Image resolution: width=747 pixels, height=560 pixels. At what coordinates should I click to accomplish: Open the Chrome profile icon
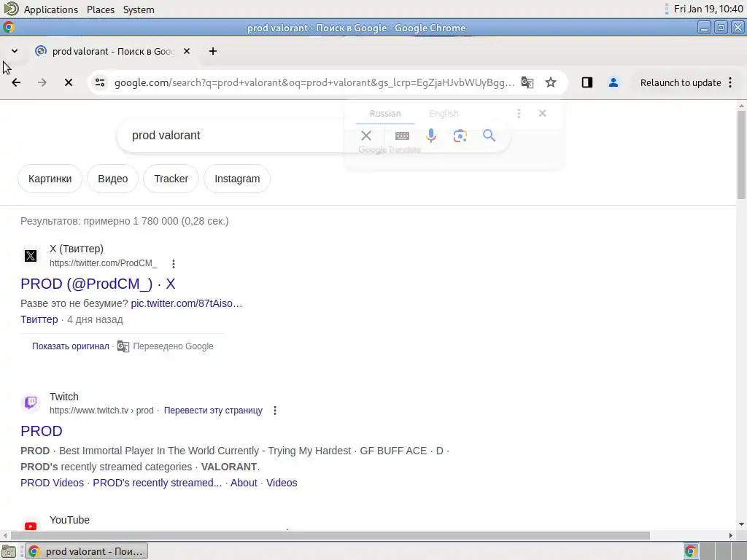click(613, 82)
